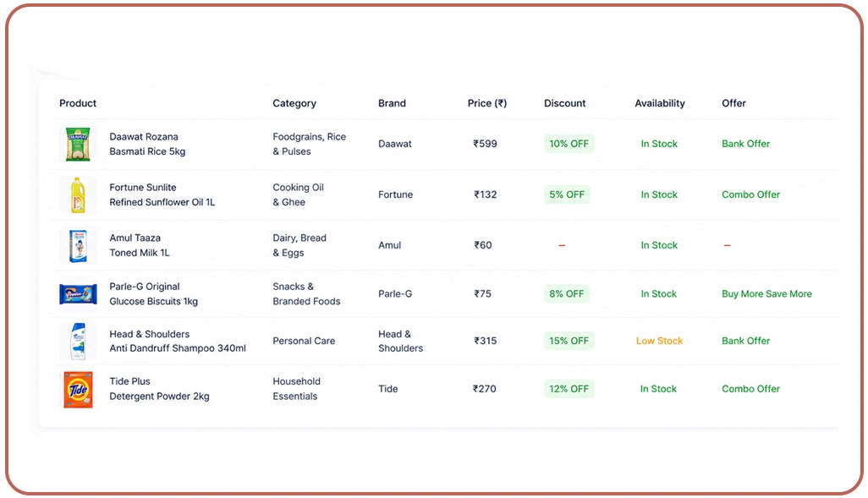Click the Fortune brand cell

(x=396, y=194)
